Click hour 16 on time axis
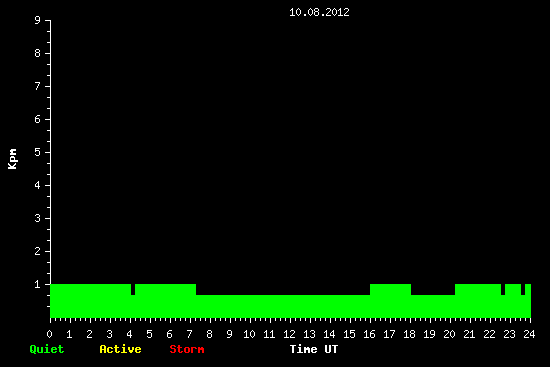 (369, 334)
